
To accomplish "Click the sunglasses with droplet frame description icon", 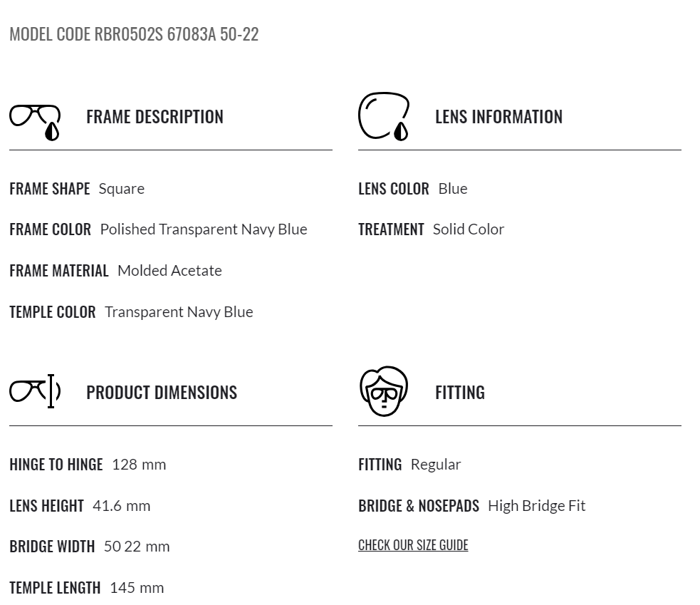I will point(35,123).
